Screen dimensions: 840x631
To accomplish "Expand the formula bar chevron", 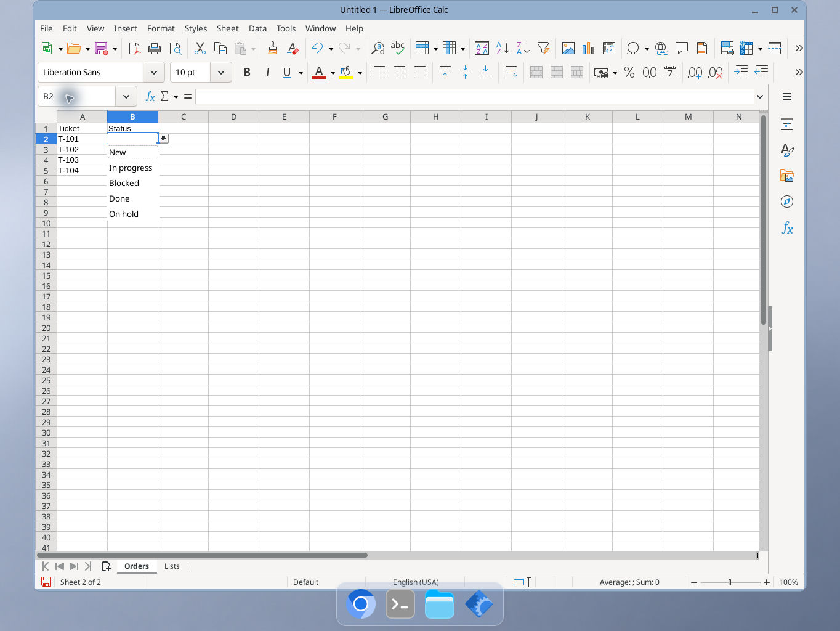I will 760,97.
